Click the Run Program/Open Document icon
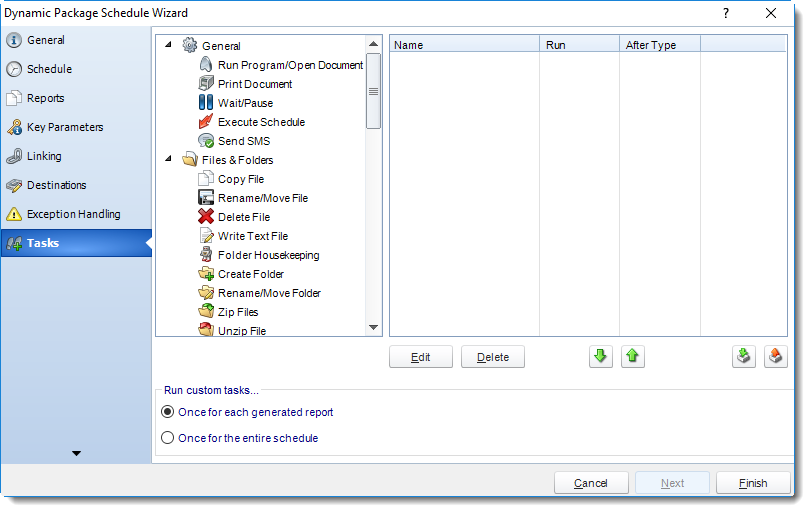This screenshot has height=512, width=810. click(206, 65)
